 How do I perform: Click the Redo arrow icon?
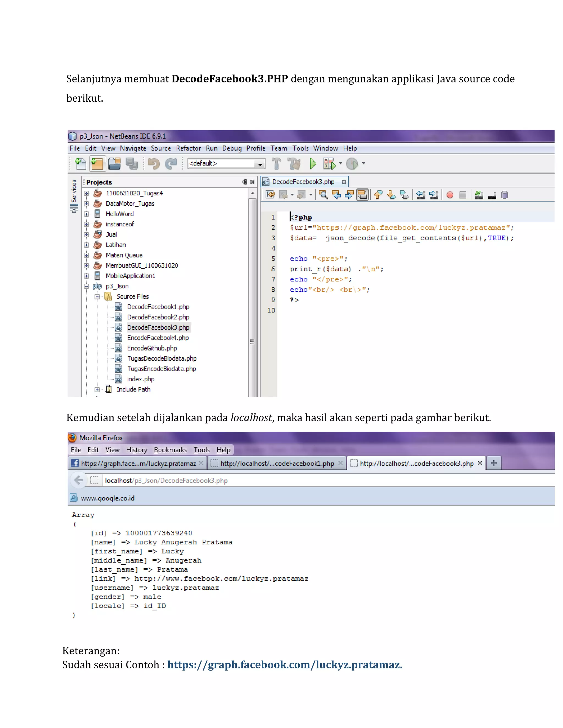click(171, 164)
